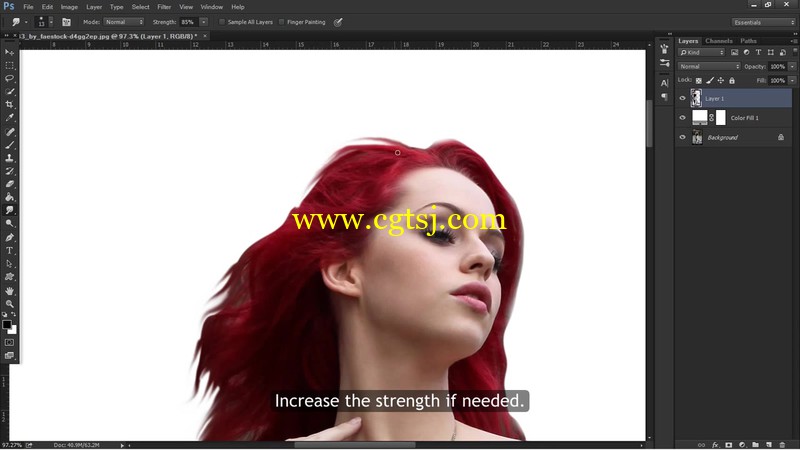Switch to the Channels tab
This screenshot has width=800, height=450.
[x=718, y=41]
